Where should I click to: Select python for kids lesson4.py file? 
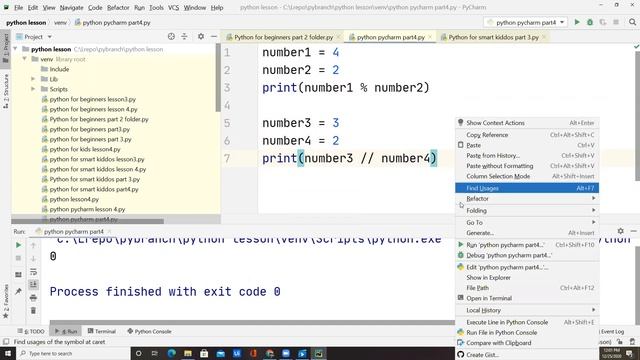[85, 149]
